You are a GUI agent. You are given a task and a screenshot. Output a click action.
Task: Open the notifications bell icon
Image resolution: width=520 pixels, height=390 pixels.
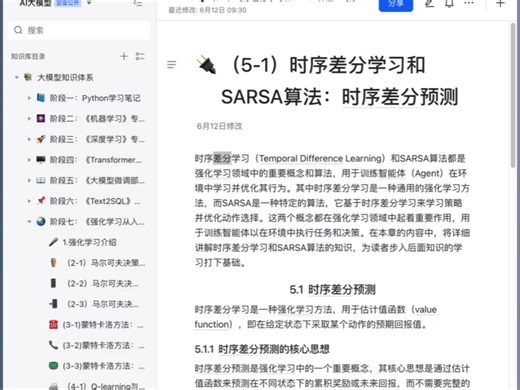point(449,3)
